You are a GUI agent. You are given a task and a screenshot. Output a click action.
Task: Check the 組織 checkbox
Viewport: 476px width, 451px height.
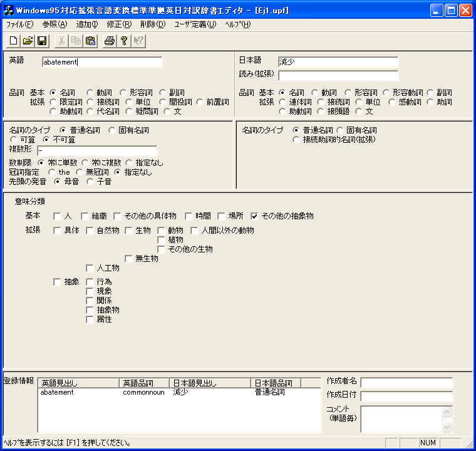(85, 216)
